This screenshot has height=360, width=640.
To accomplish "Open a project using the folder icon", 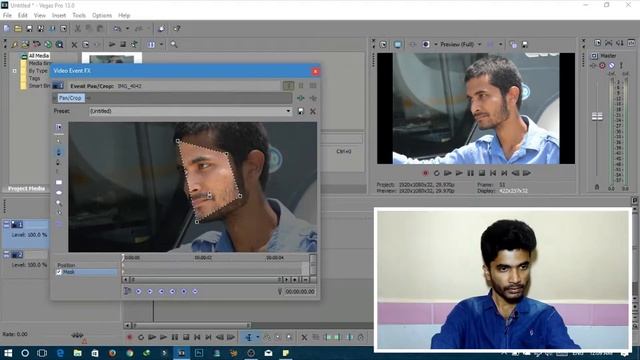I will pyautogui.click(x=18, y=29).
